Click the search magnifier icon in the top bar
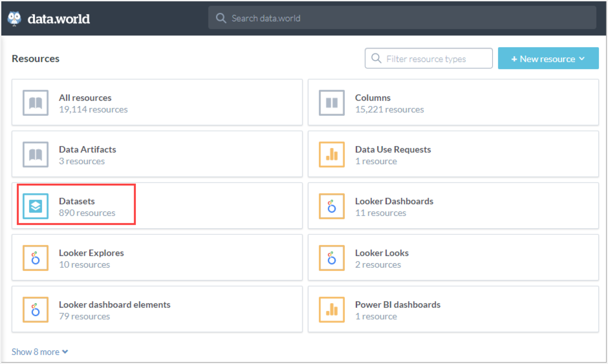This screenshot has height=364, width=608. 221,18
